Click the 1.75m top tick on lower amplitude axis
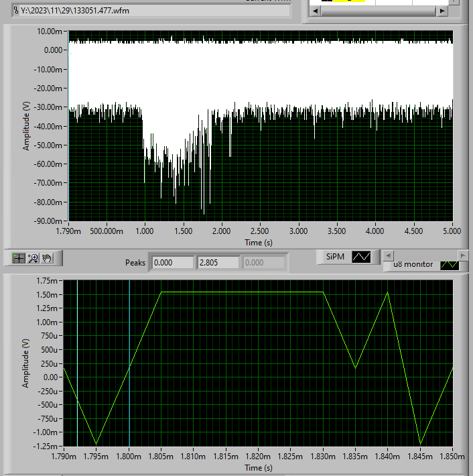This screenshot has height=476, width=473. (x=47, y=281)
